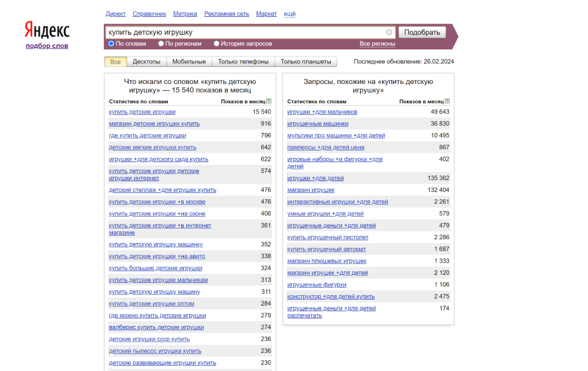Expand the 'ещё' services menu
The image size is (588, 371).
(x=290, y=14)
